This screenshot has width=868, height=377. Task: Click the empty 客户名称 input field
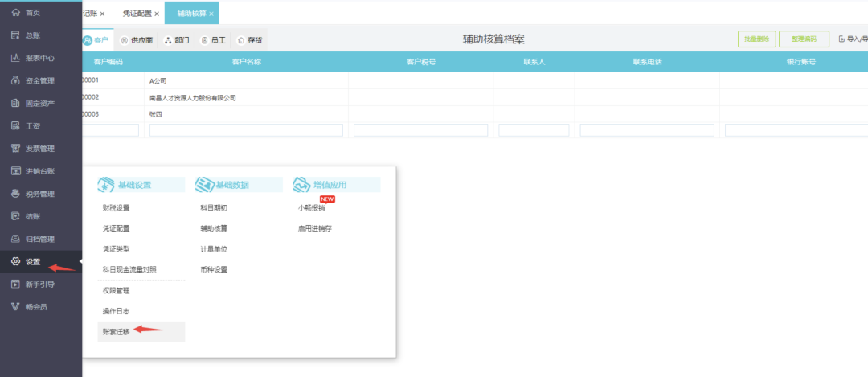tap(246, 130)
